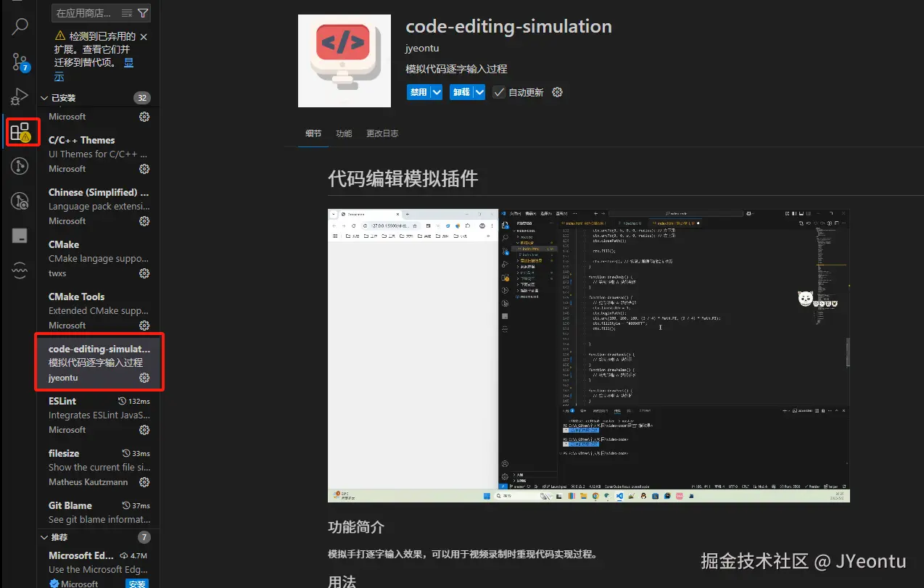Install the Microsoft Edge tools extension
This screenshot has height=588, width=924.
pos(137,584)
